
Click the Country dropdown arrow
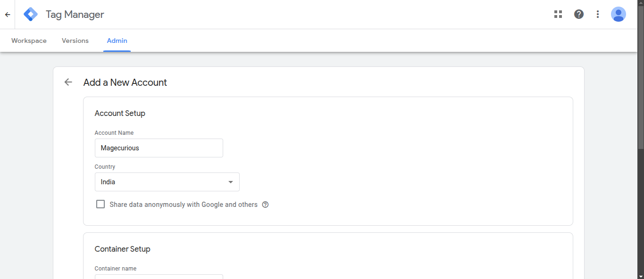(231, 182)
